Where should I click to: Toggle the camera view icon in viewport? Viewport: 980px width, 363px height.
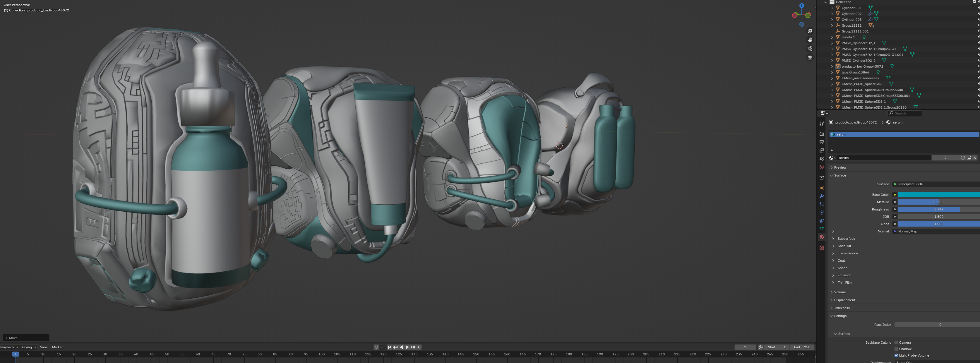tap(810, 49)
